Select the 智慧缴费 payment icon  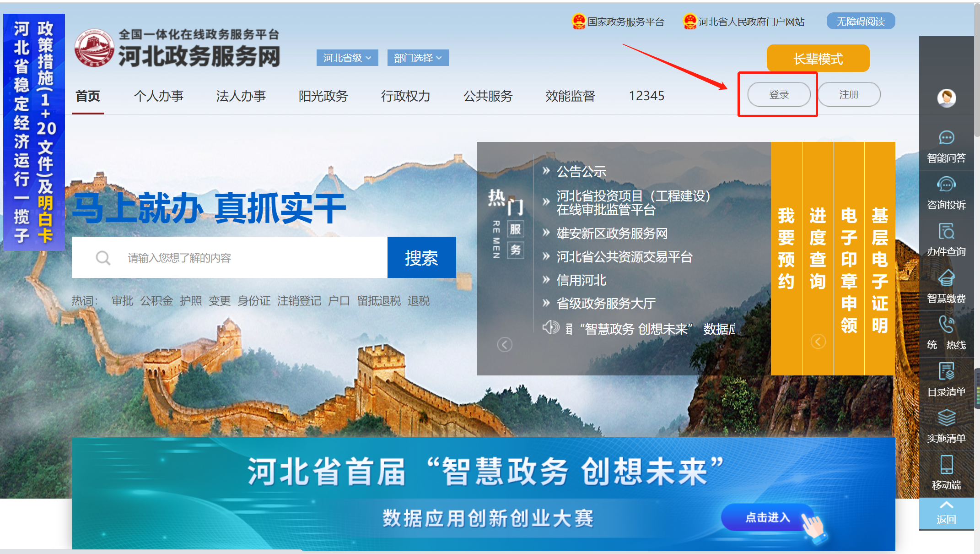tap(946, 278)
